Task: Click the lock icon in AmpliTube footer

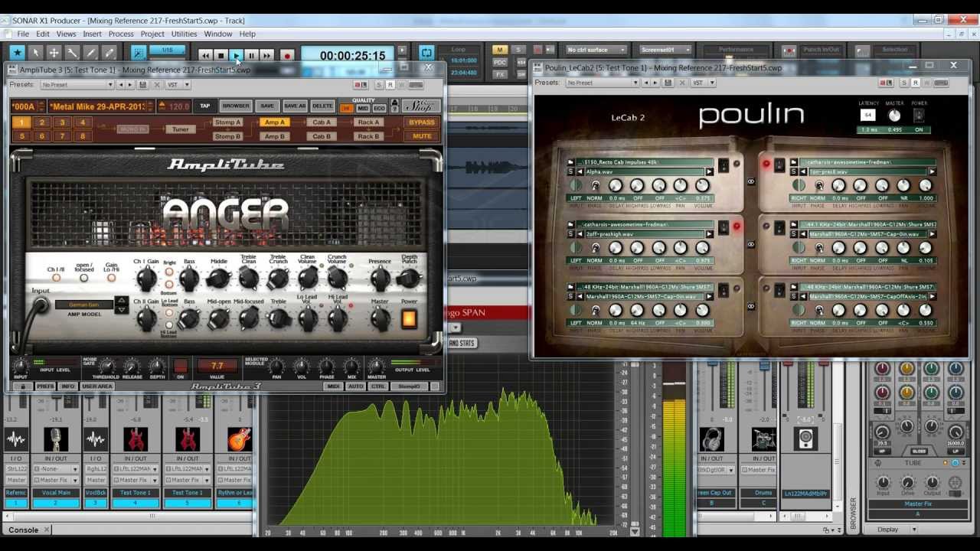Action: 23,386
